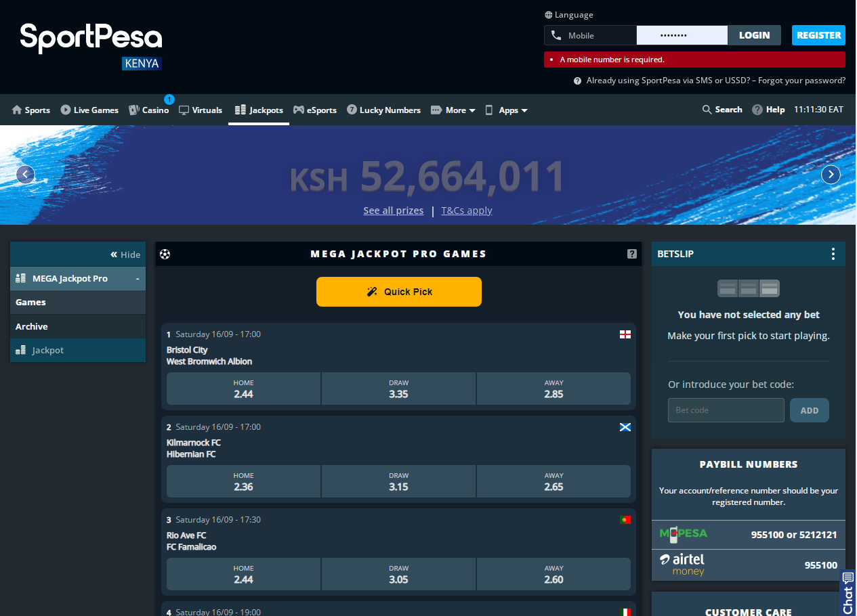Click the globe Language icon

point(548,15)
